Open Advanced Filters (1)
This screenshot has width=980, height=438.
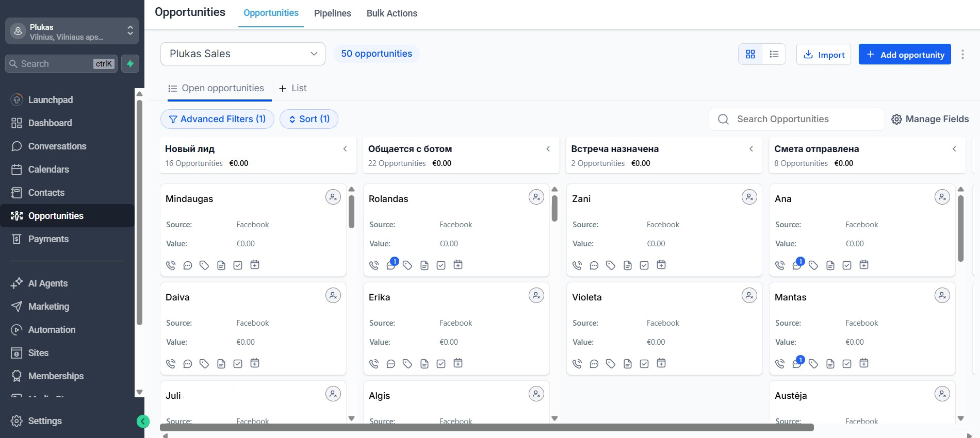tap(217, 119)
